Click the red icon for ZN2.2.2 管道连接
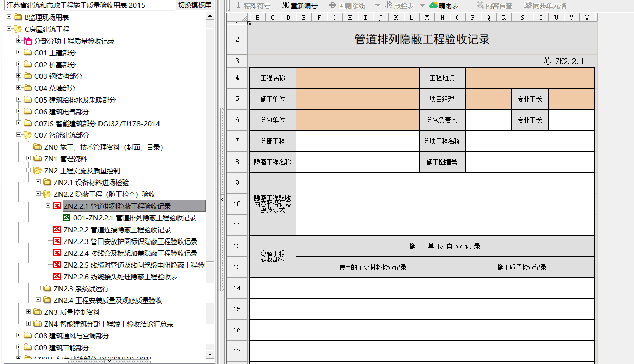 (x=57, y=230)
